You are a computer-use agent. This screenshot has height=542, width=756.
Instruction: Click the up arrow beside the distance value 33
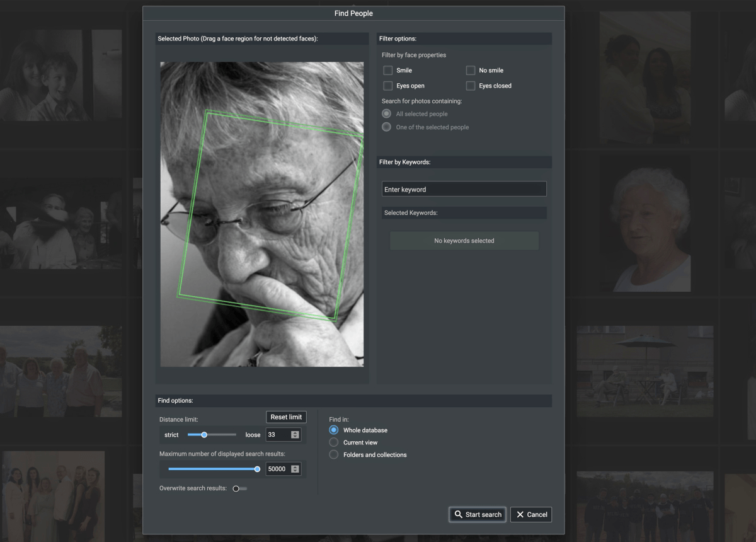[x=296, y=432]
